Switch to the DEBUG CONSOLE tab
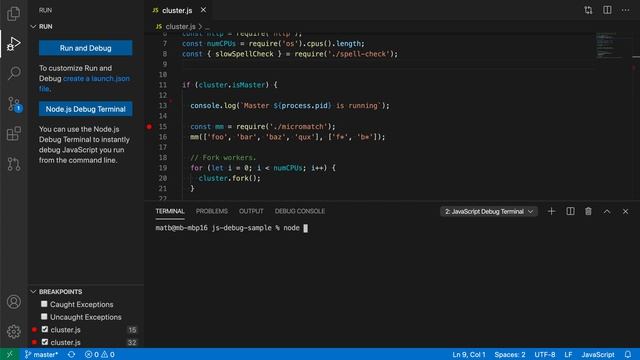 click(x=300, y=211)
